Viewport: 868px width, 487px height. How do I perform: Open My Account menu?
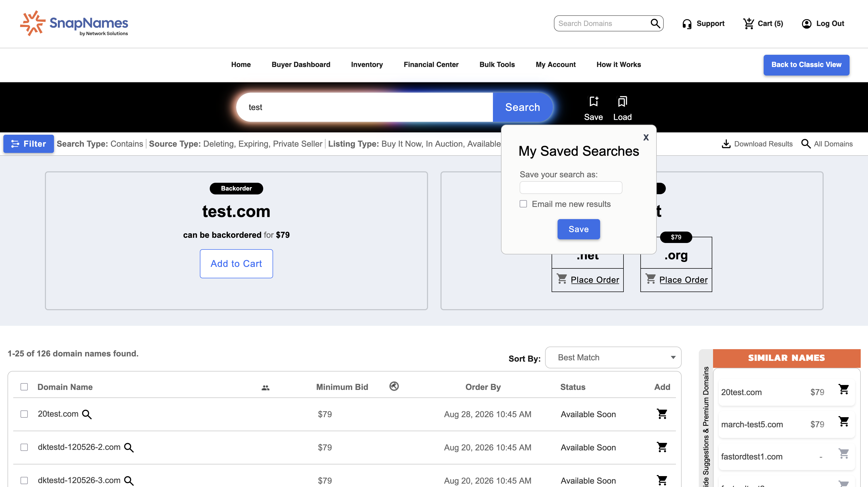point(556,64)
